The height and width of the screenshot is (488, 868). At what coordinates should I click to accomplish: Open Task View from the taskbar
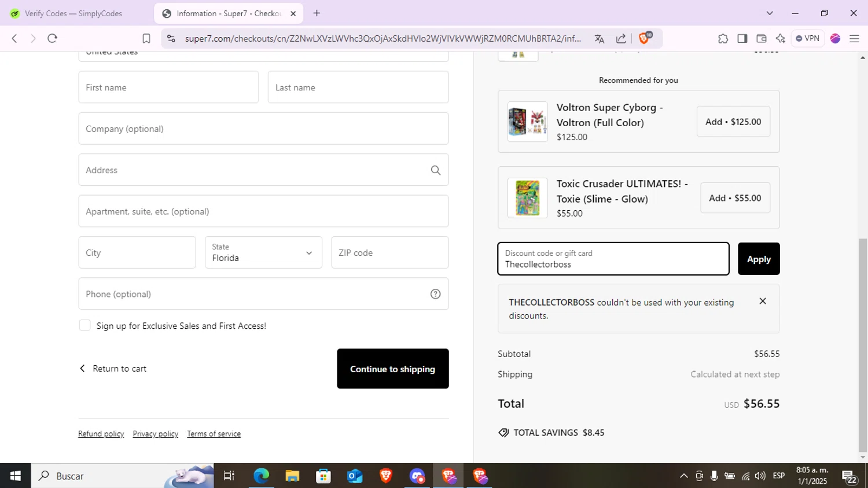(x=229, y=476)
